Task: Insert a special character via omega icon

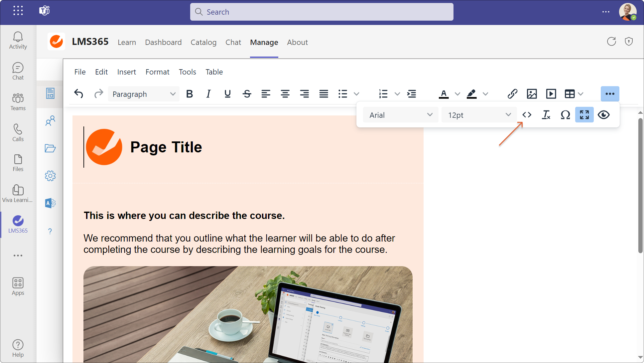Action: pos(565,115)
